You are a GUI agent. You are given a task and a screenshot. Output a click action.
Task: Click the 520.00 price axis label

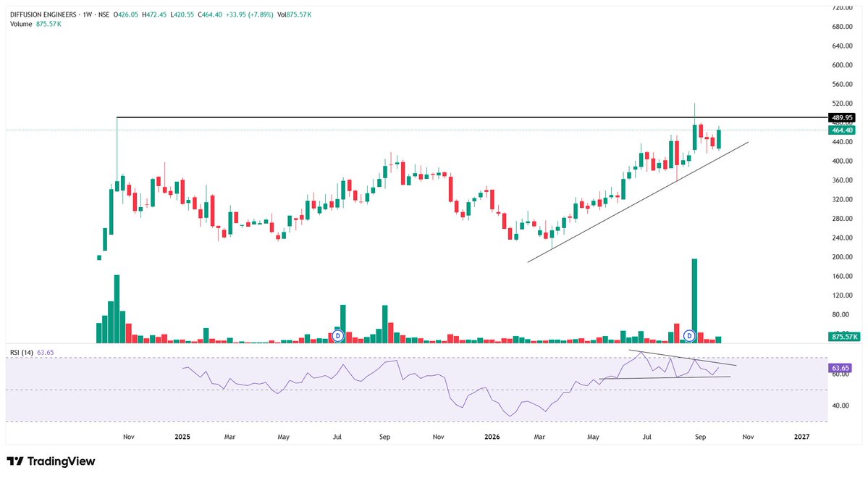pyautogui.click(x=842, y=104)
